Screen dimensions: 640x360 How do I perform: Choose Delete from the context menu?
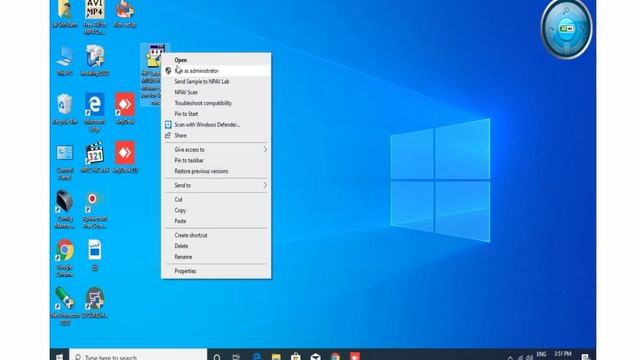tap(216, 246)
